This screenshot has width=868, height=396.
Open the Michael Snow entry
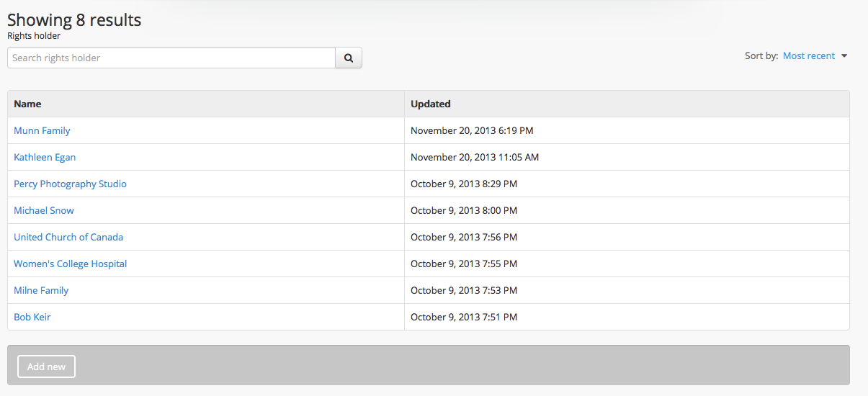click(x=44, y=211)
